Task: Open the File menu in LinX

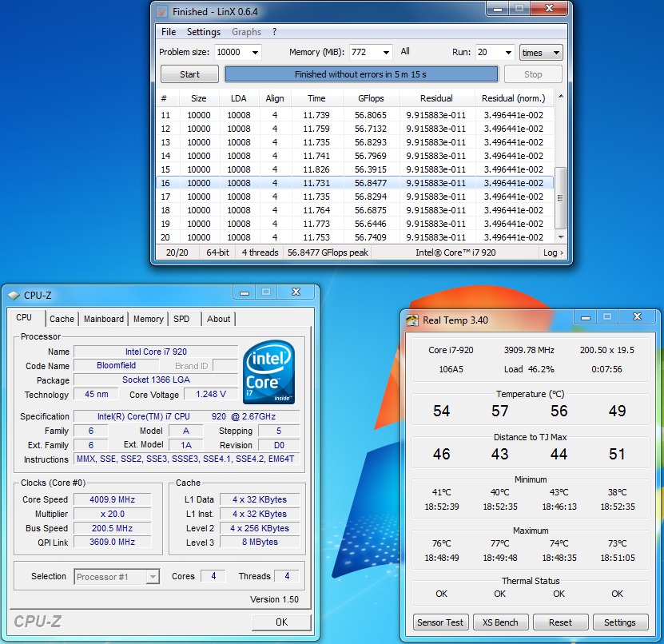Action: click(169, 32)
